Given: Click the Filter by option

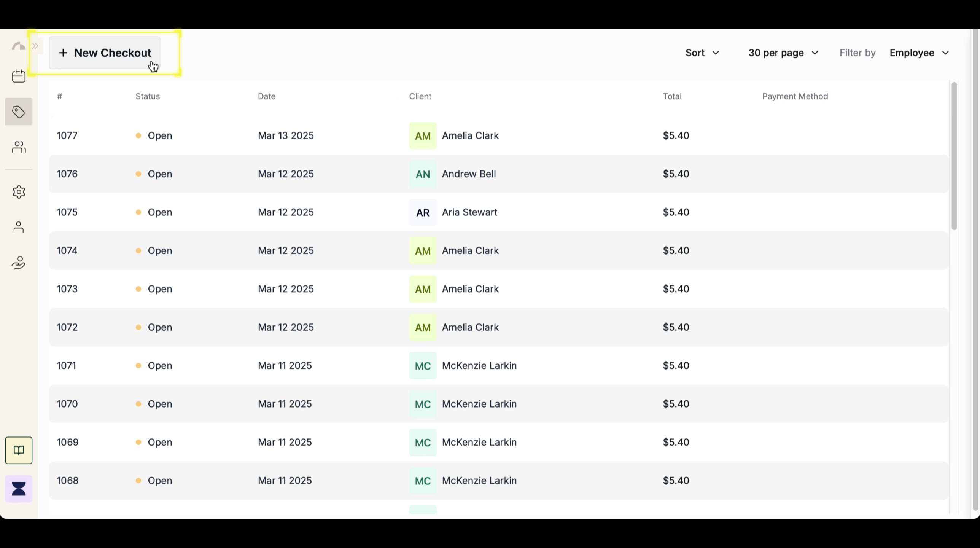Looking at the screenshot, I should tap(857, 53).
